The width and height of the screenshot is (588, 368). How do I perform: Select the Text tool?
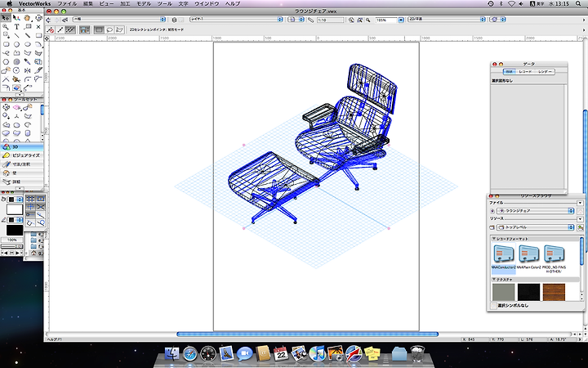16,27
